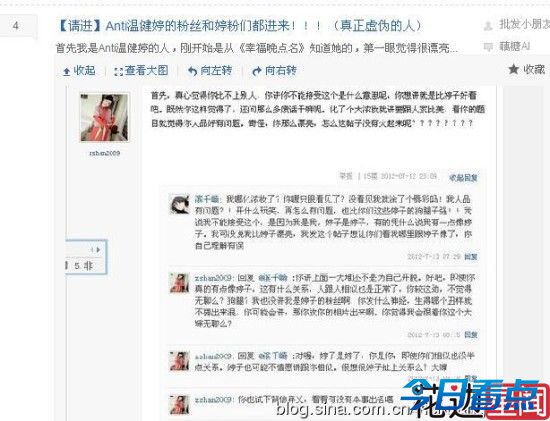
Task: Click zshan2009 name in the last reply
Action: (x=213, y=400)
